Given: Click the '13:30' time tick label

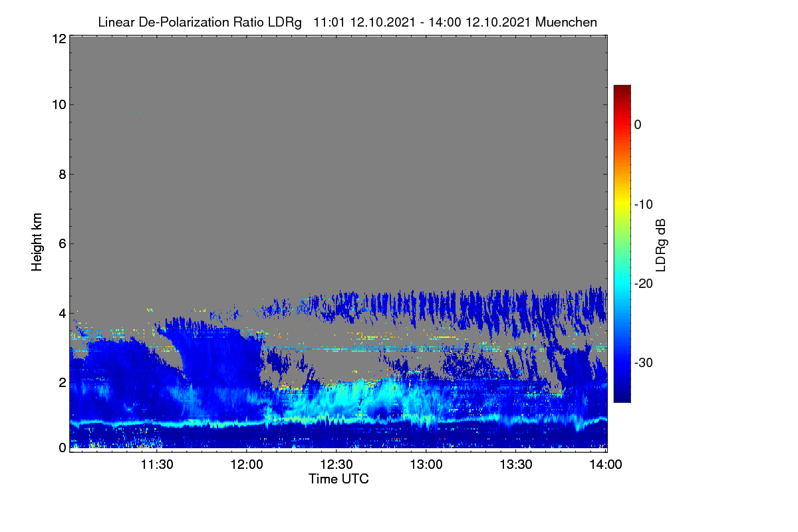Looking at the screenshot, I should [x=516, y=465].
